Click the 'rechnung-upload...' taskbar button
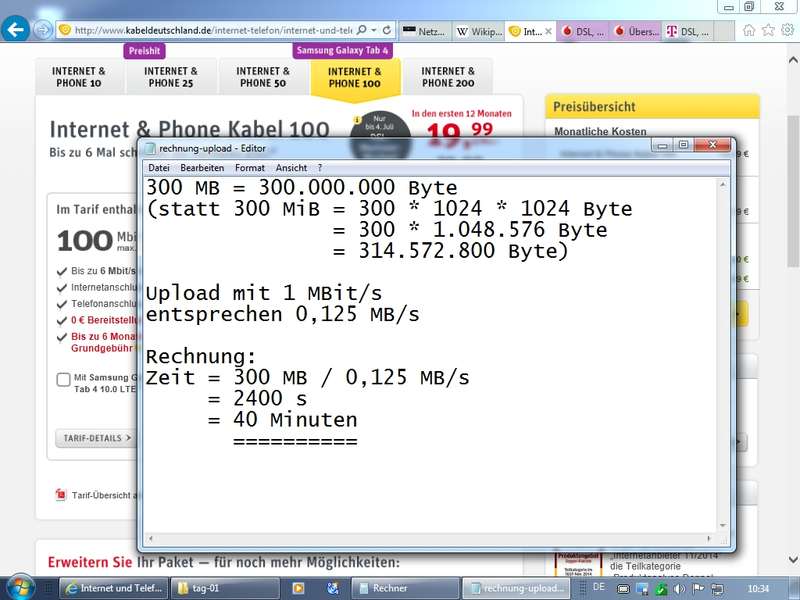This screenshot has width=800, height=600. (516, 588)
